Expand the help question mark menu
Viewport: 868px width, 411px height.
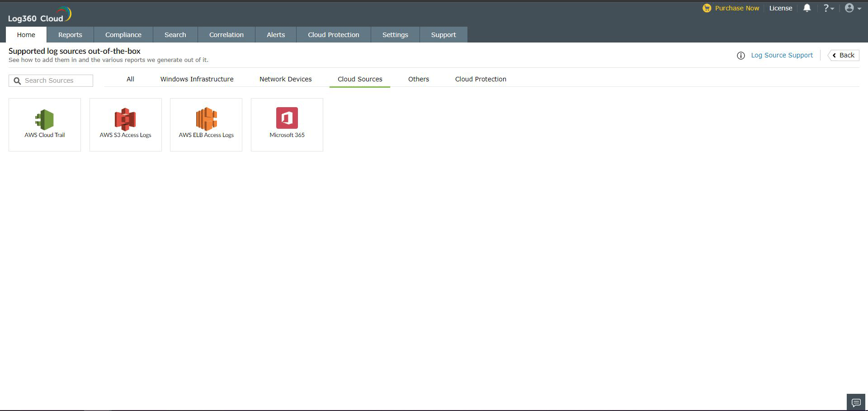click(828, 8)
